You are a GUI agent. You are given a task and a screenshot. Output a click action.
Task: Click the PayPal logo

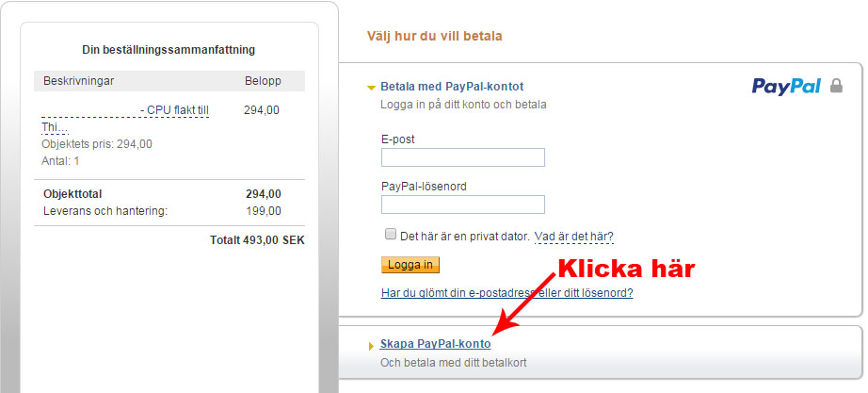point(786,87)
